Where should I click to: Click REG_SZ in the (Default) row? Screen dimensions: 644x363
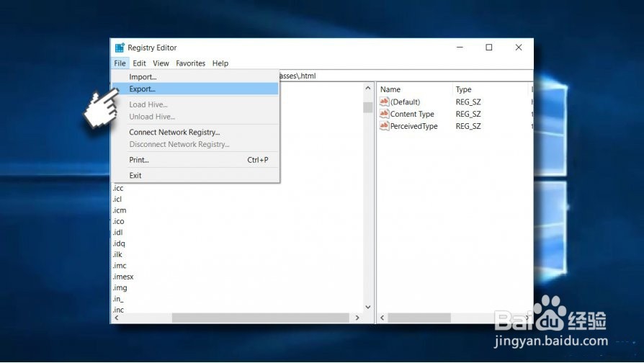468,102
